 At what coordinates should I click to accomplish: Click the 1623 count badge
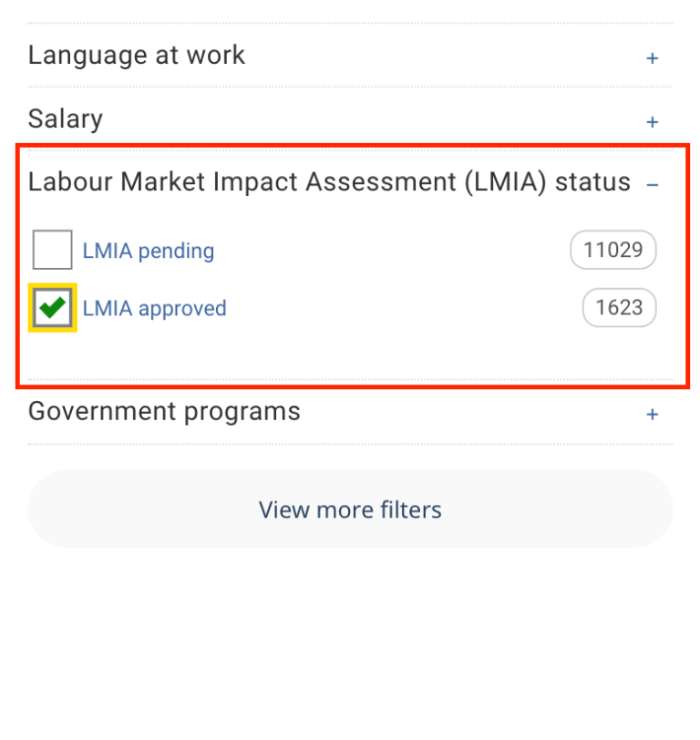[619, 307]
